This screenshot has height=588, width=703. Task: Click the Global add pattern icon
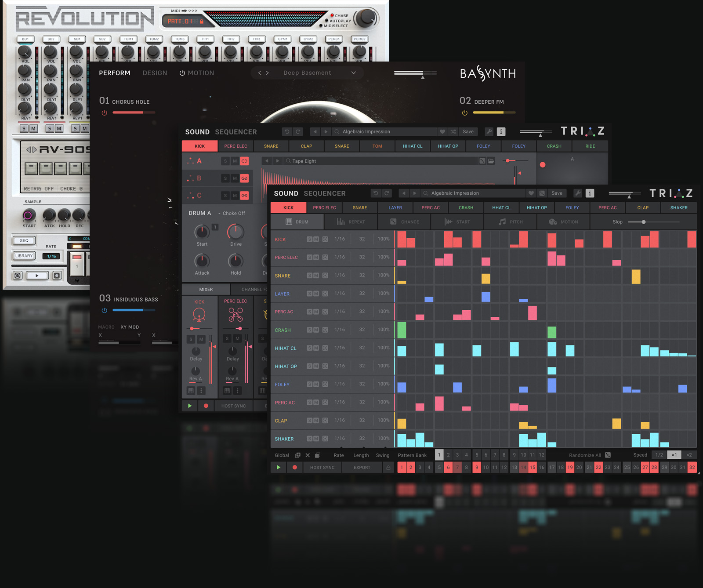click(x=297, y=455)
